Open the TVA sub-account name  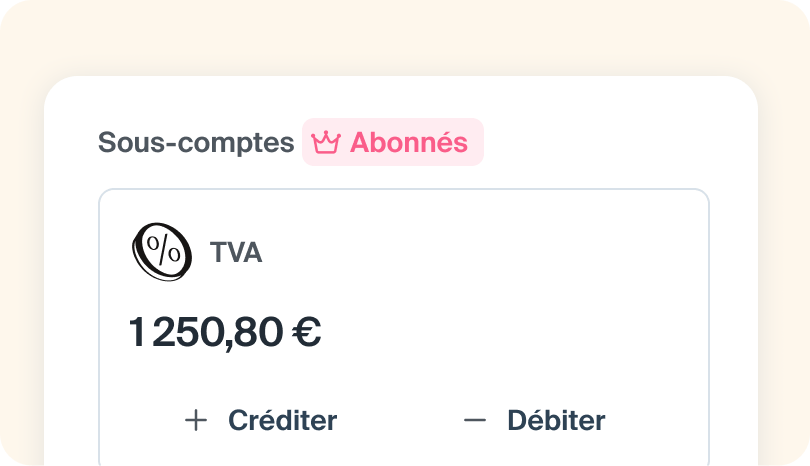point(236,253)
